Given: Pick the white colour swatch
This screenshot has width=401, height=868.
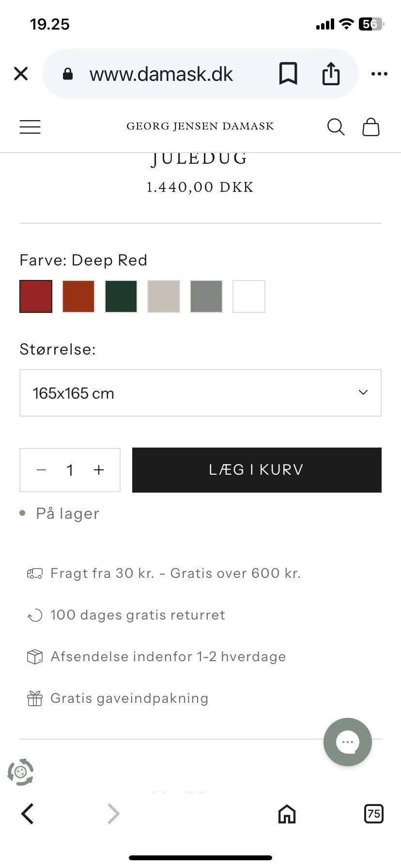Looking at the screenshot, I should pos(249,296).
